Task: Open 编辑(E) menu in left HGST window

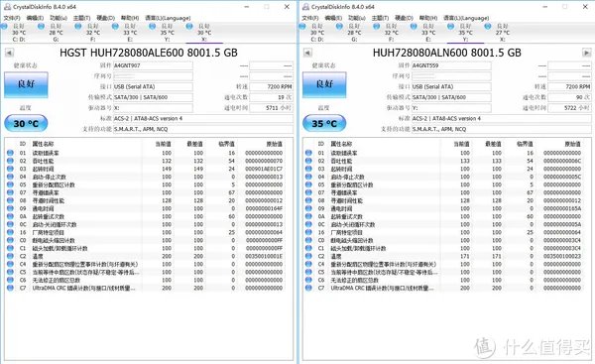Action: pos(35,18)
